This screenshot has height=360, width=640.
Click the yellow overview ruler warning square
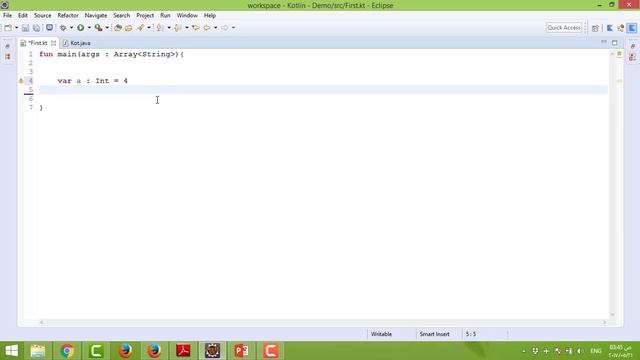pyautogui.click(x=619, y=54)
